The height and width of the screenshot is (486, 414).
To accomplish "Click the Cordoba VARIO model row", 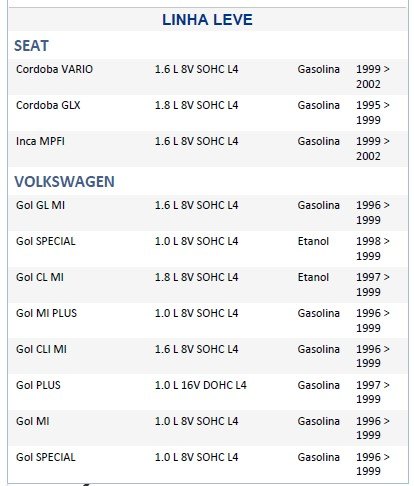I will (208, 77).
